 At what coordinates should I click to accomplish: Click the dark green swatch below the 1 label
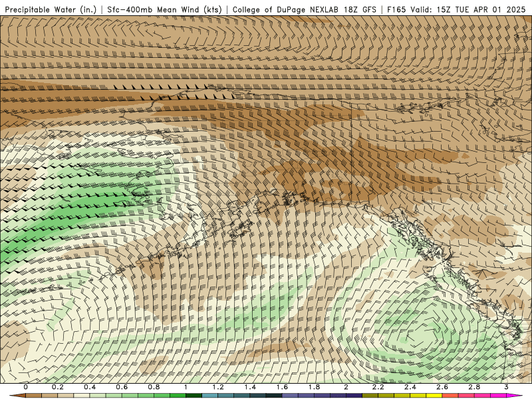tap(194, 396)
